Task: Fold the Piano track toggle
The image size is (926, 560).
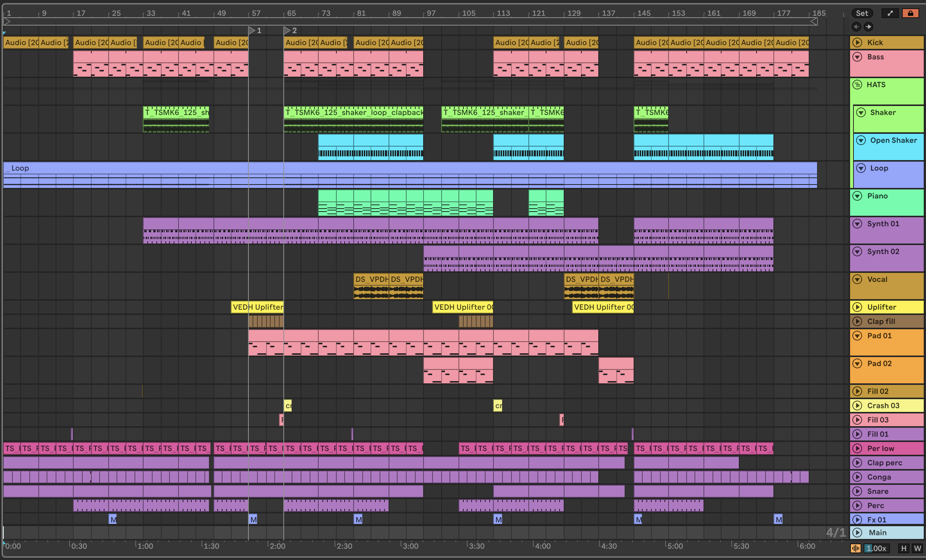Action: (857, 196)
